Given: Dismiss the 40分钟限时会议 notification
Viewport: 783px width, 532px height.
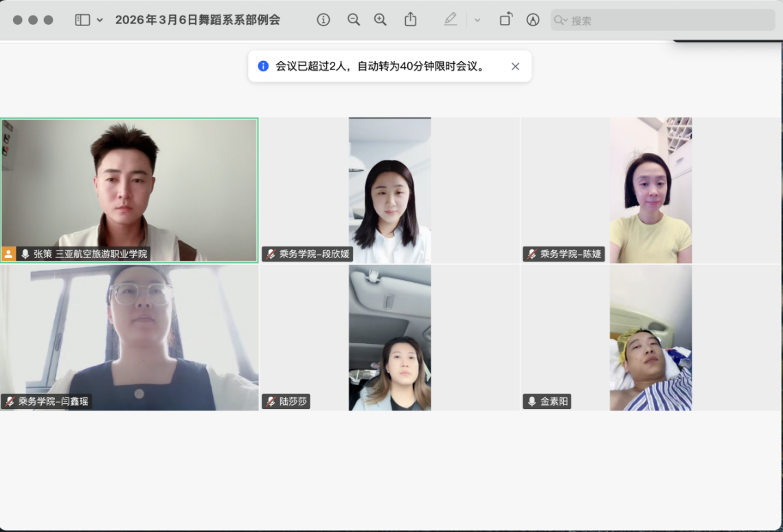Looking at the screenshot, I should [x=515, y=67].
